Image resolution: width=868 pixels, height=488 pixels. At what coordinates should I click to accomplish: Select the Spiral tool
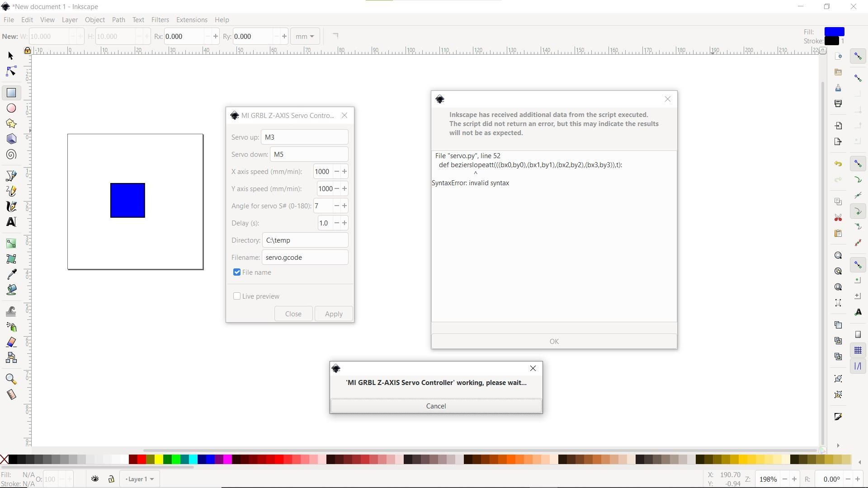(x=11, y=155)
